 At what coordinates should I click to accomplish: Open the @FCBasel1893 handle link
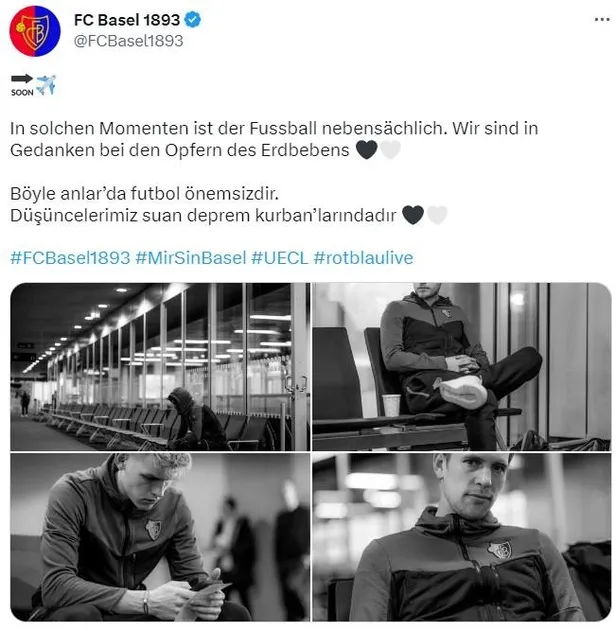click(128, 41)
